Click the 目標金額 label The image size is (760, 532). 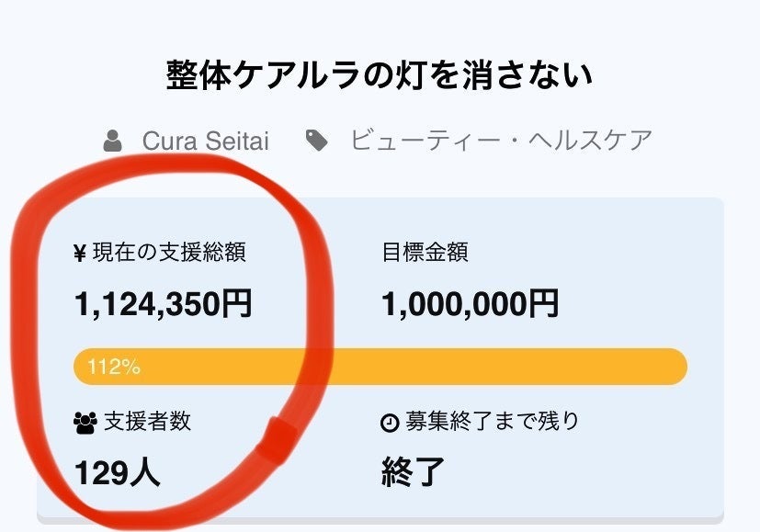pyautogui.click(x=425, y=253)
